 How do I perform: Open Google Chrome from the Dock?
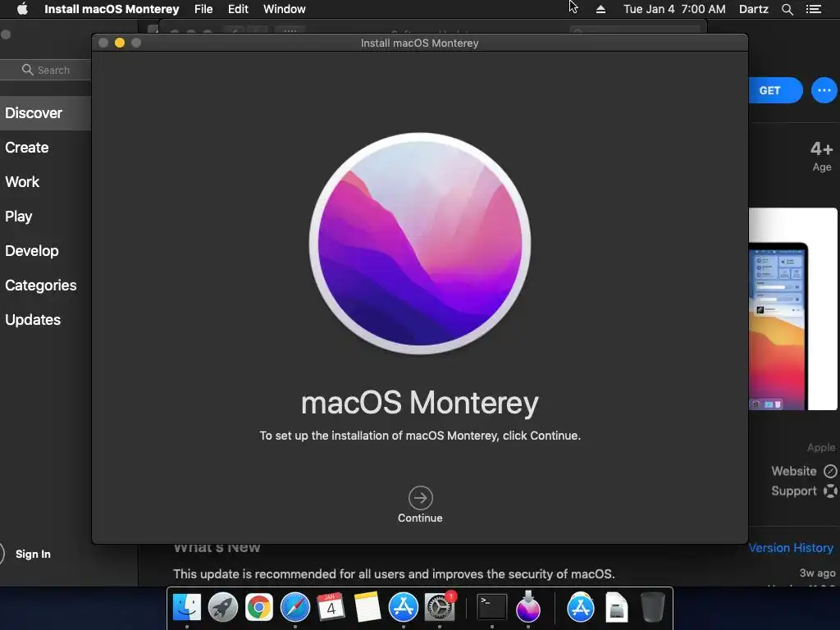pyautogui.click(x=258, y=608)
